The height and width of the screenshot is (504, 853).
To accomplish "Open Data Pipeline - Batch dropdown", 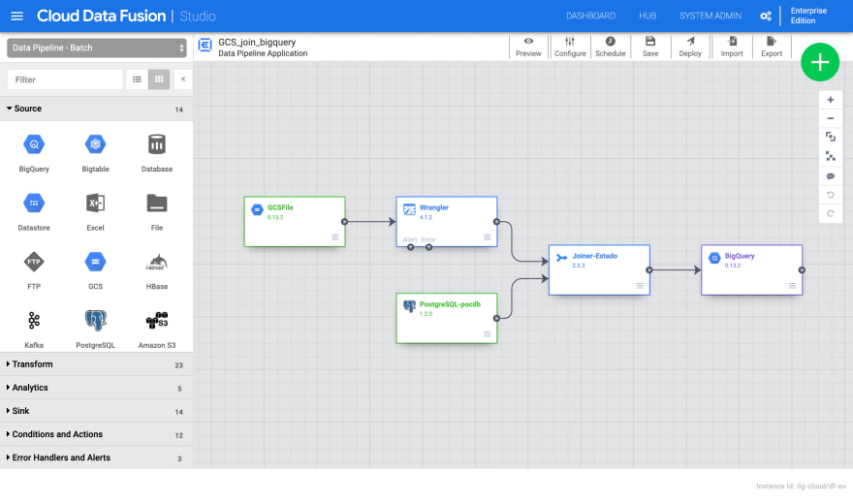I will (97, 47).
